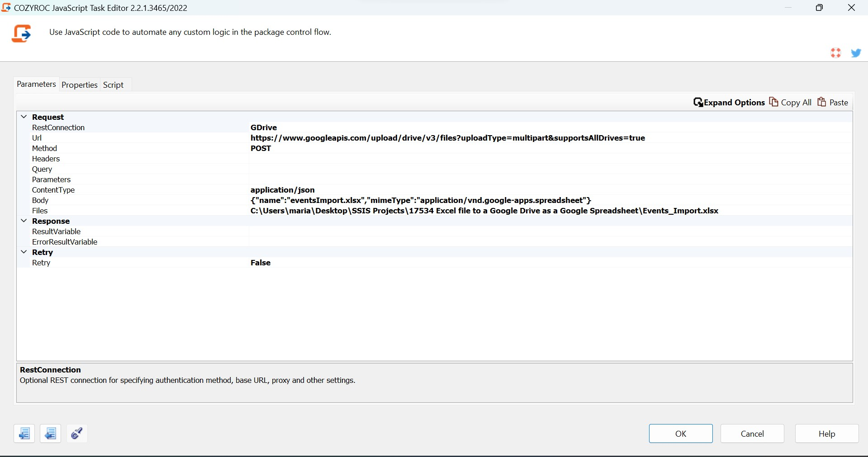Click Expand Options label
868x457 pixels.
point(734,103)
